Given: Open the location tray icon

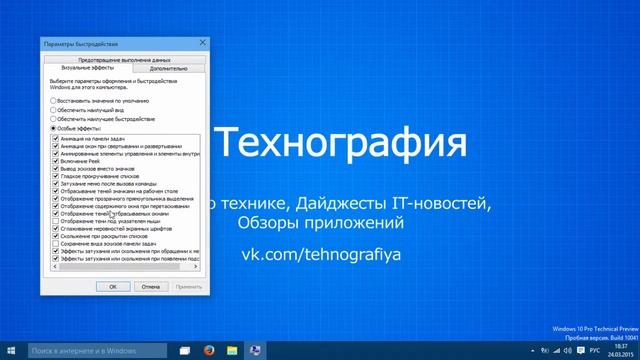Looking at the screenshot, I should pyautogui.click(x=544, y=351).
